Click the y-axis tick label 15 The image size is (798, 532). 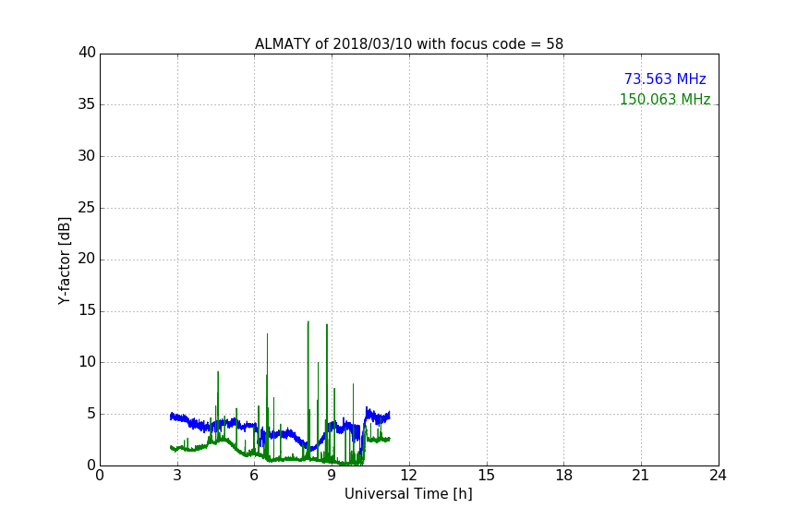click(x=87, y=310)
